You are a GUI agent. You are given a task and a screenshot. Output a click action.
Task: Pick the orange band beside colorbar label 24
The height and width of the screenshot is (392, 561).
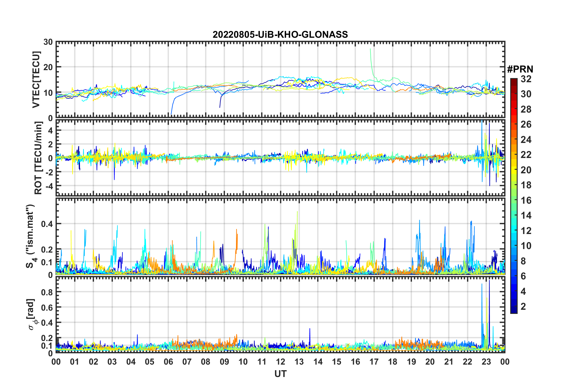point(514,140)
